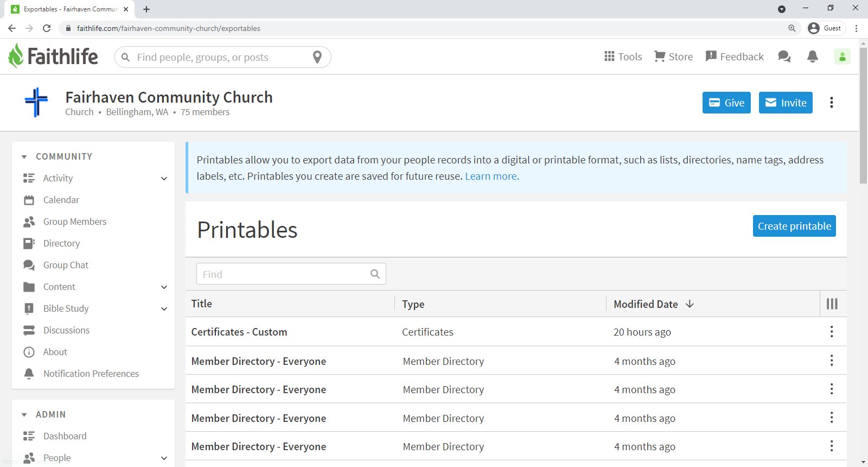
Task: Open the Store cart link
Action: (x=673, y=56)
